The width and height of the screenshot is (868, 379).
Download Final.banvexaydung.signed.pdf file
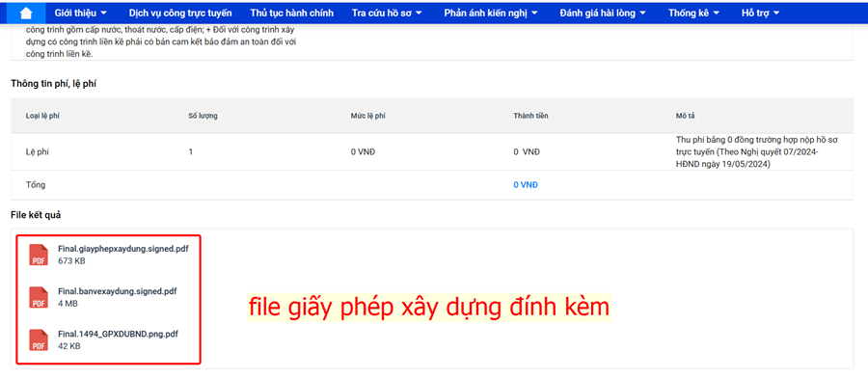click(118, 291)
